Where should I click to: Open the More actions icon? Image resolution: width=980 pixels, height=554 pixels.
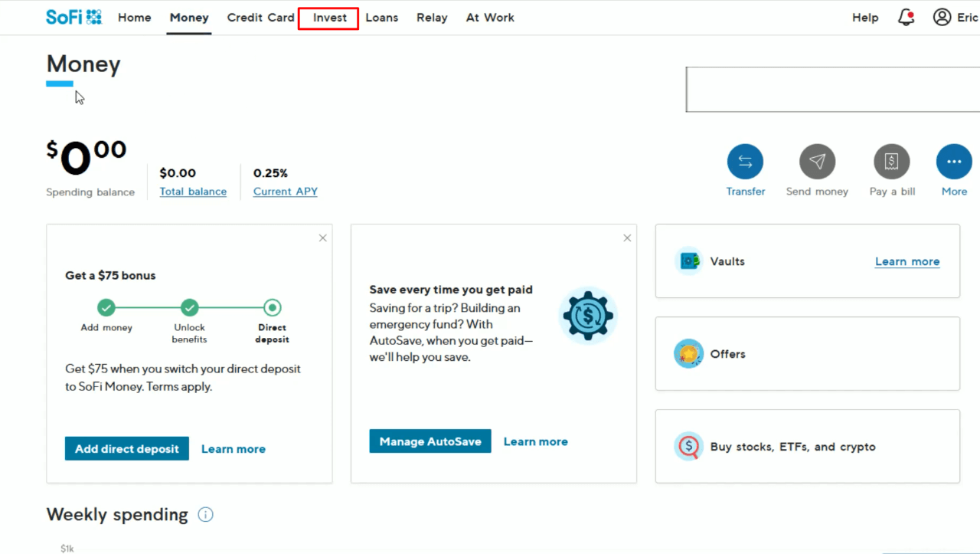954,162
